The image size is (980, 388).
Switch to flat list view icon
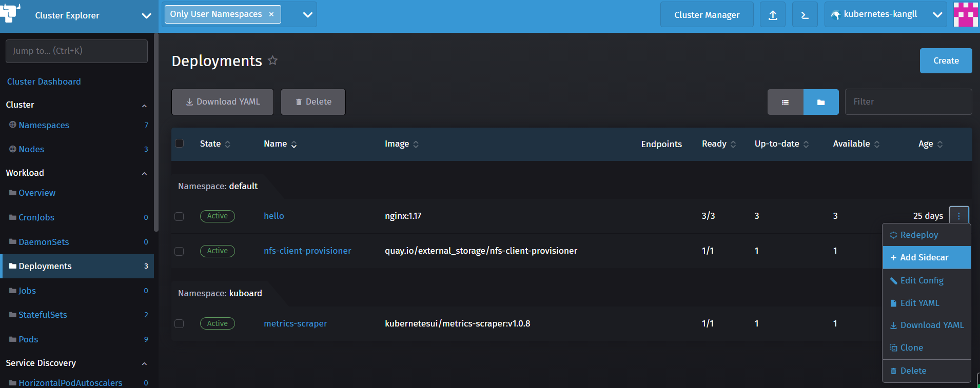(785, 102)
